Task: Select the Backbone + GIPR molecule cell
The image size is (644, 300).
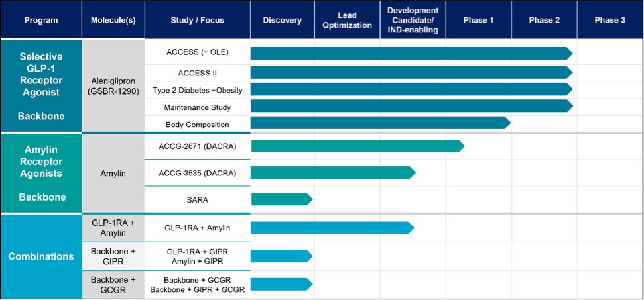Action: pyautogui.click(x=113, y=256)
